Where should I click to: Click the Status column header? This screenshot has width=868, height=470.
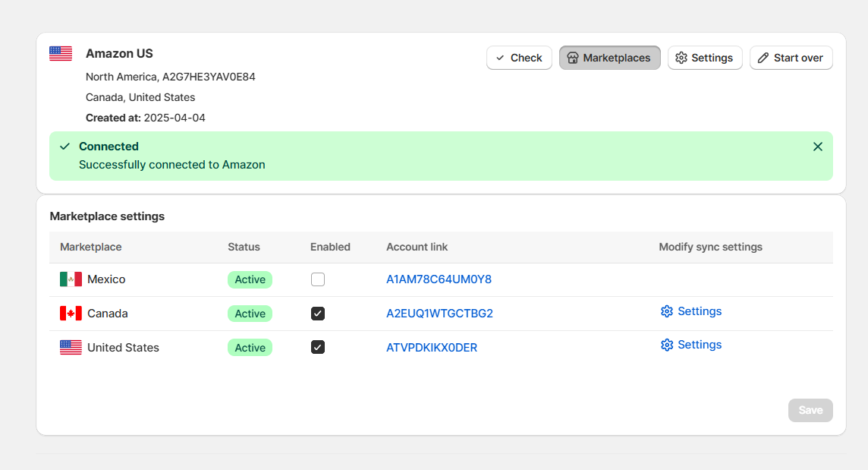coord(244,248)
